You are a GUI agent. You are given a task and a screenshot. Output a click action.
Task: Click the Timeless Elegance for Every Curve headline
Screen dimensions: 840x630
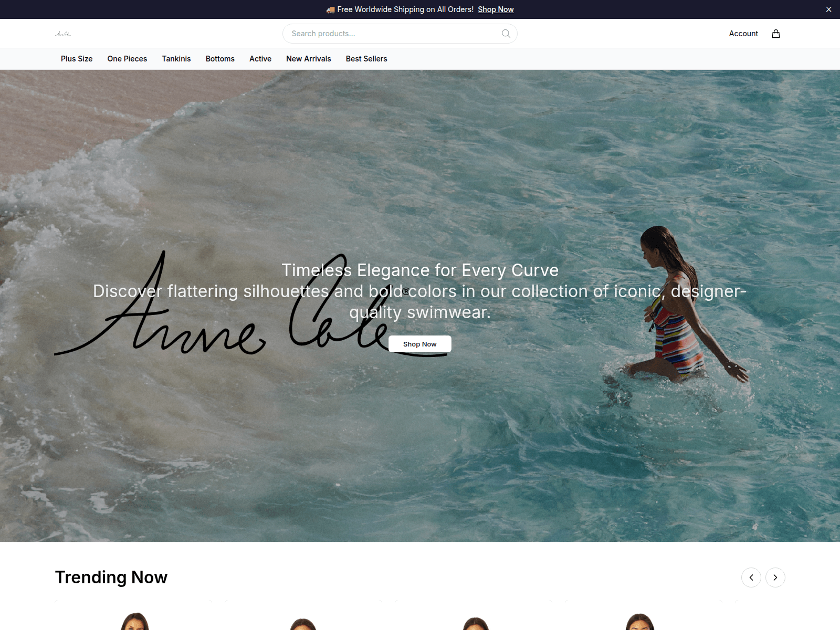coord(420,270)
